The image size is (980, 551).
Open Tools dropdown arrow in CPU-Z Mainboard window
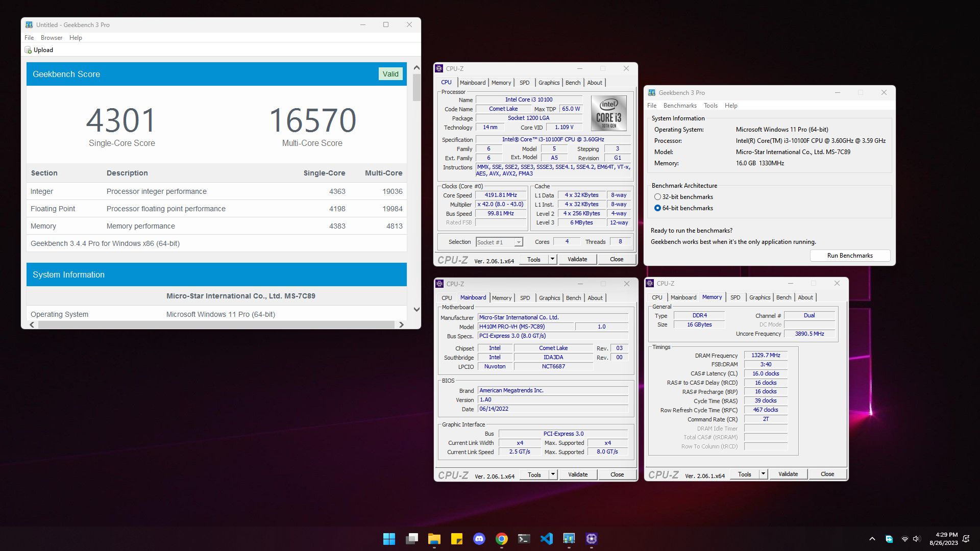click(x=553, y=474)
